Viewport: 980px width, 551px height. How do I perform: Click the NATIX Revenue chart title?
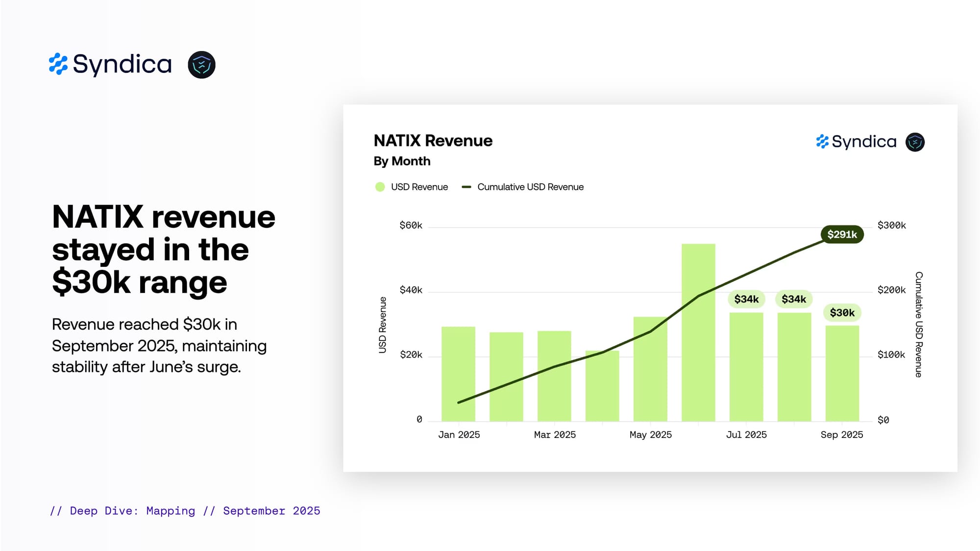pos(433,141)
